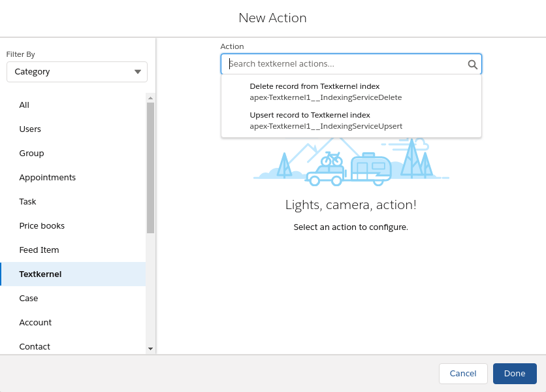This screenshot has width=546, height=392.
Task: Open the Filter By Category dropdown
Action: (77, 72)
